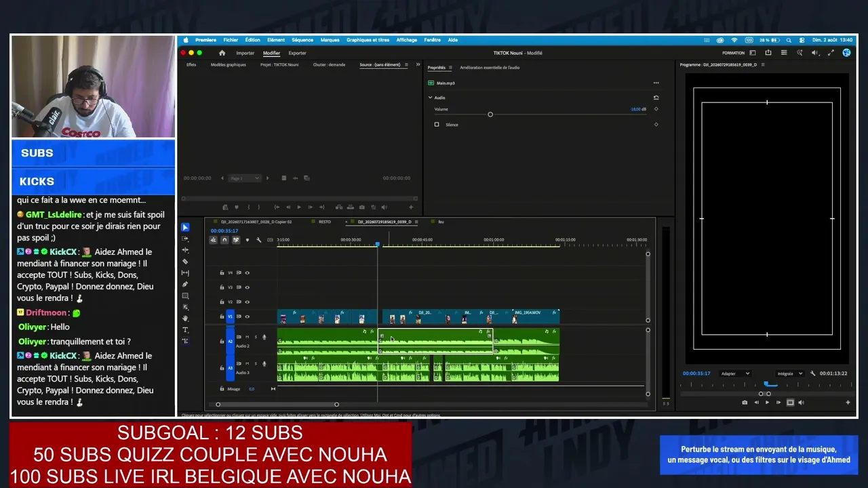This screenshot has height=488, width=868.
Task: Enable the Silence checkbox
Action: [x=437, y=125]
